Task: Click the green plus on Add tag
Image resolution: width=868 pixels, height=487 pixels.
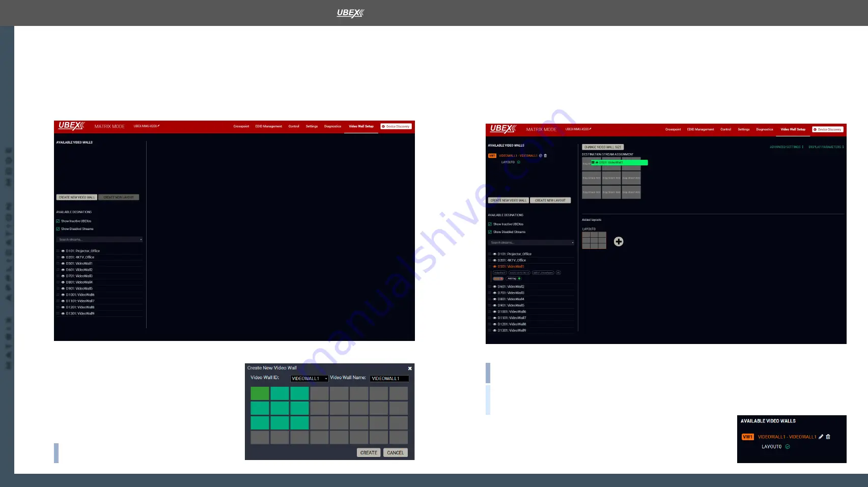Action: tap(519, 278)
